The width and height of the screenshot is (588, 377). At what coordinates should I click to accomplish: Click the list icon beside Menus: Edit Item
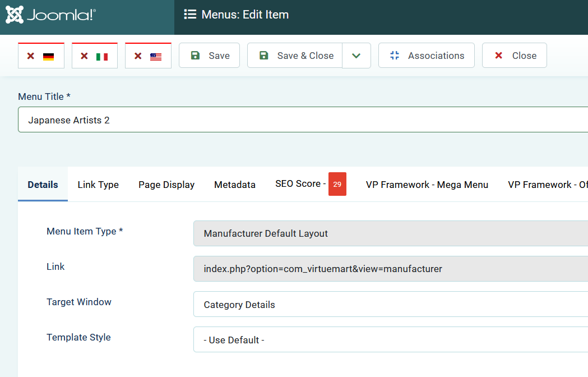[x=190, y=15]
